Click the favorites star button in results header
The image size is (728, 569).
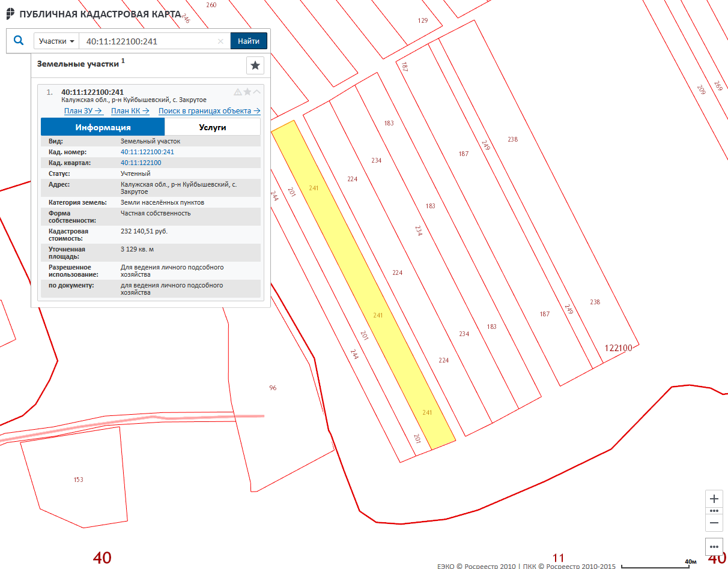click(255, 65)
